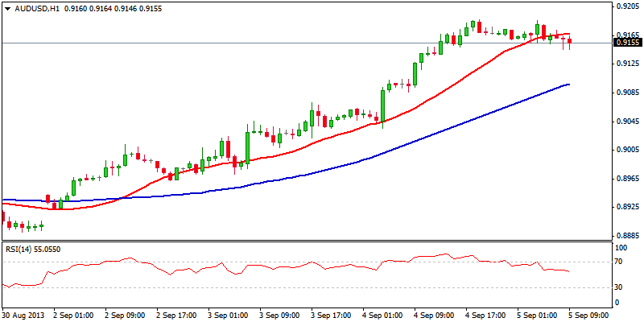
Task: Select the 4 Sep 09:00 time label
Action: [434, 316]
